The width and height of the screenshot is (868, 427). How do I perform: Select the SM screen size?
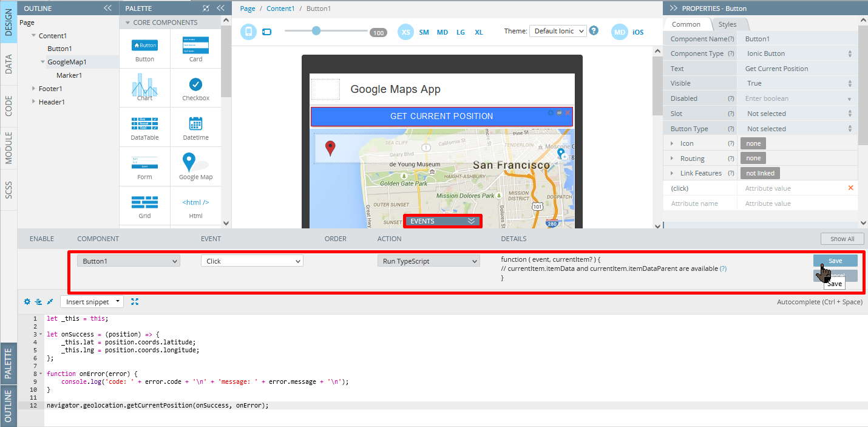pyautogui.click(x=424, y=32)
